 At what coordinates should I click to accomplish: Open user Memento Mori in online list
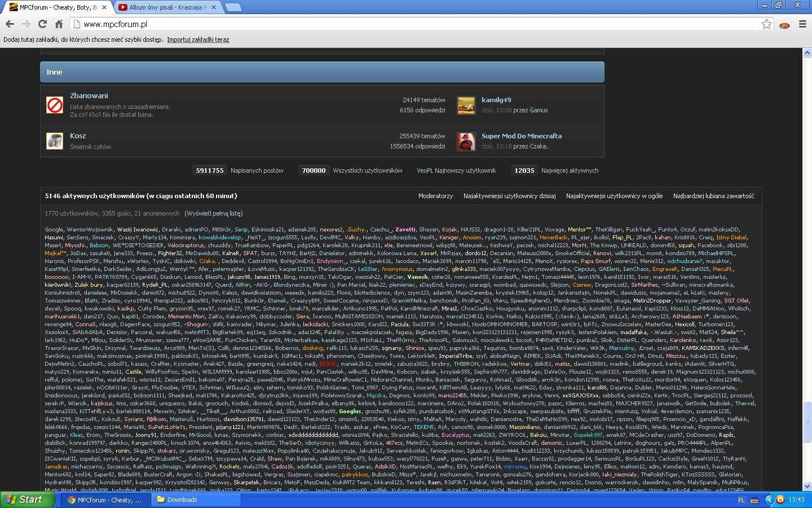pyautogui.click(x=187, y=317)
